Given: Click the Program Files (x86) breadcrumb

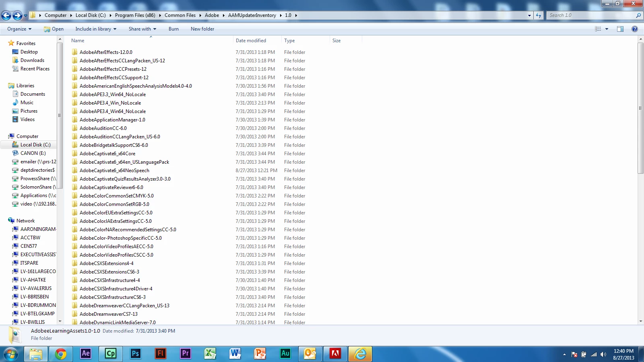Looking at the screenshot, I should 135,15.
